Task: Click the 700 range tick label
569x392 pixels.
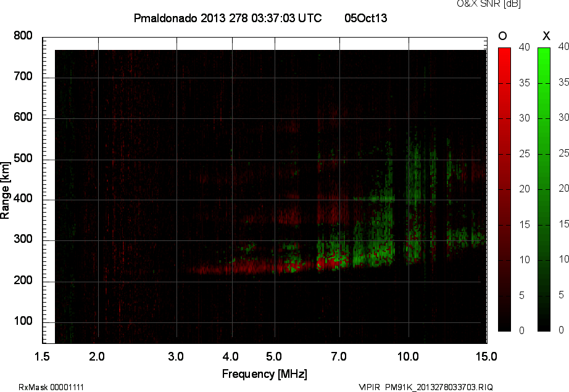Action: (x=23, y=76)
